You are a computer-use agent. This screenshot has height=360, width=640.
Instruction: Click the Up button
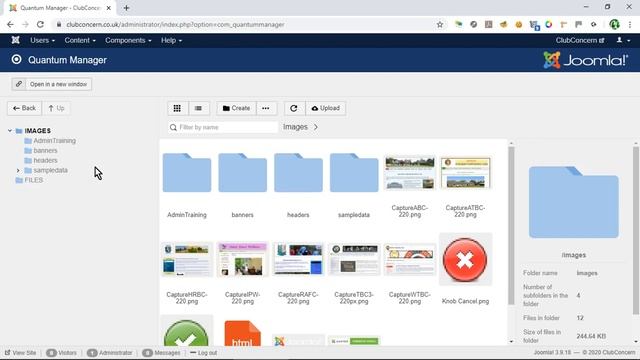point(56,108)
